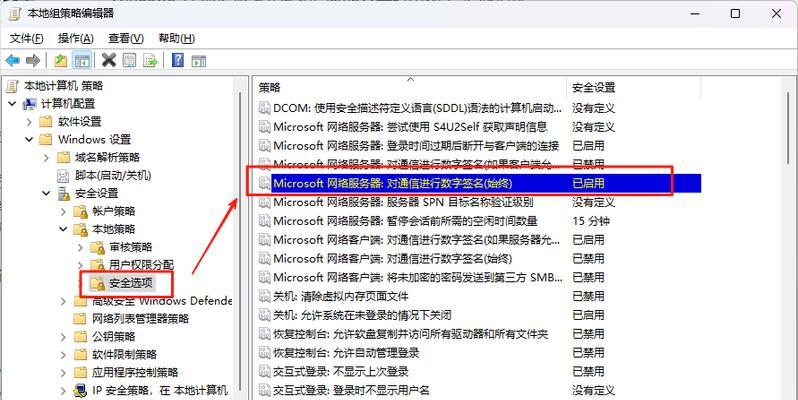Select 安全选项 in the tree

point(131,283)
